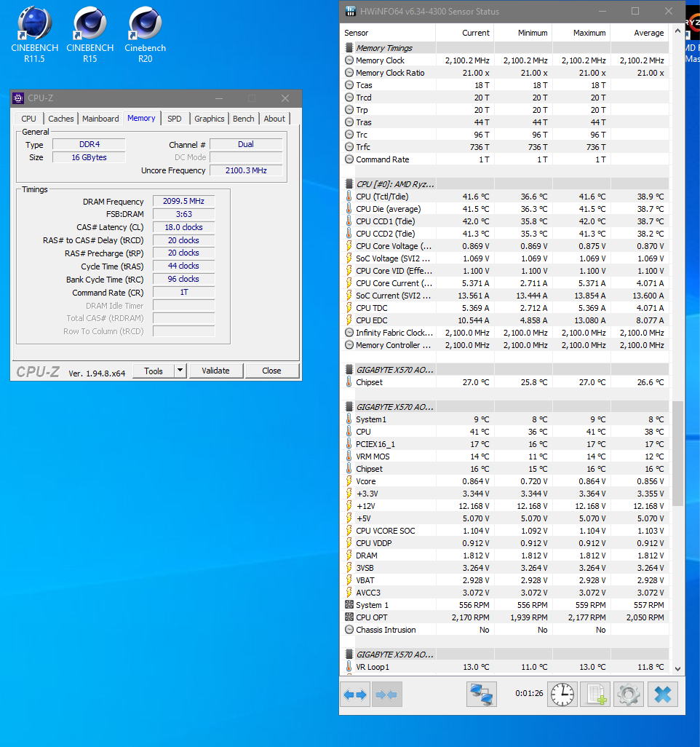Click the HWiNFO64 title bar app icon

tap(350, 11)
